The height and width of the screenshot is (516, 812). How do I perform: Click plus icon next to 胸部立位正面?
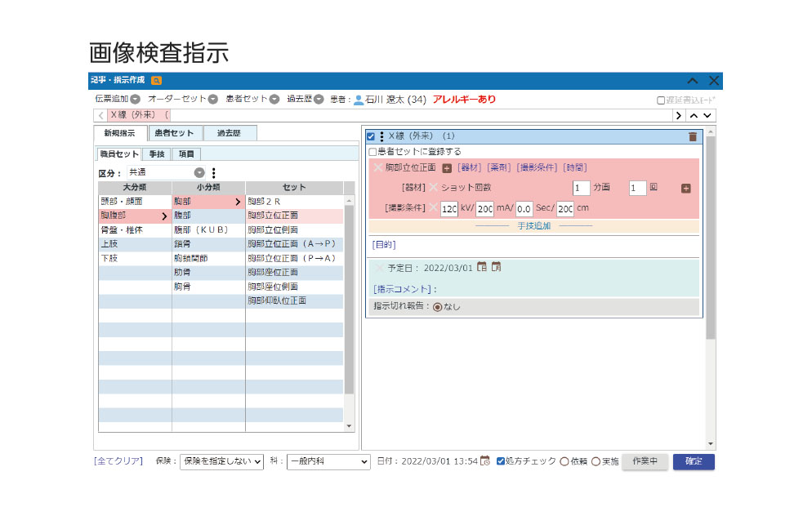447,168
